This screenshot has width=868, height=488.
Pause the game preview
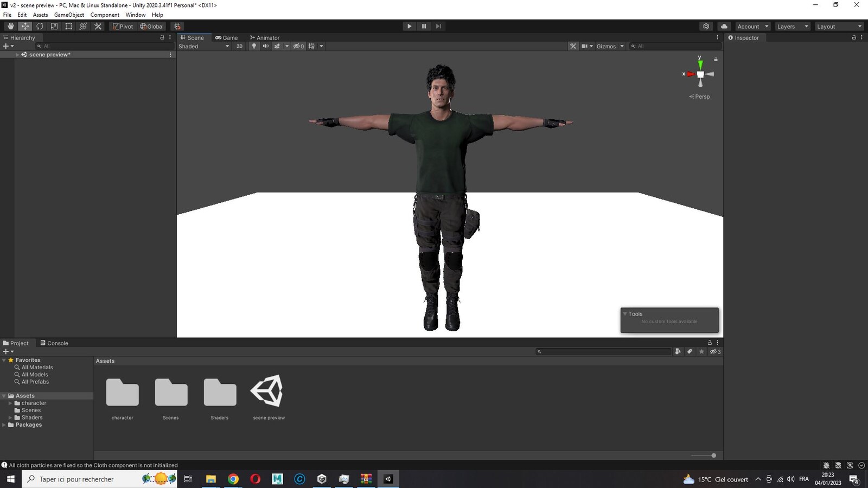click(x=424, y=26)
